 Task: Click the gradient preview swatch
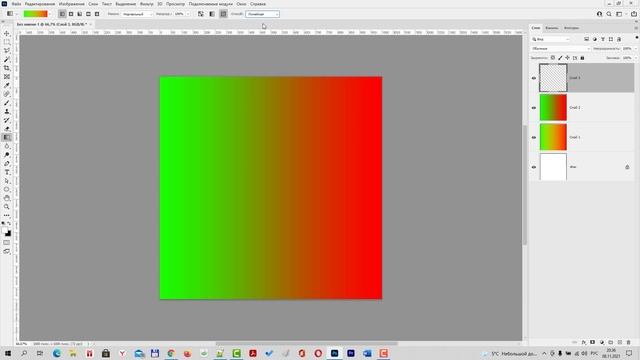(36, 14)
